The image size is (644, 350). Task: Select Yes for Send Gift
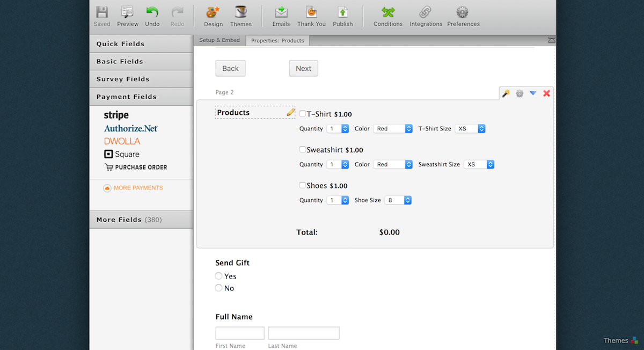(218, 276)
